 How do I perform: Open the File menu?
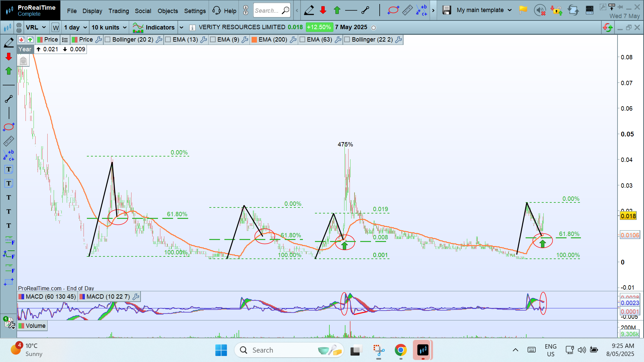pyautogui.click(x=72, y=11)
